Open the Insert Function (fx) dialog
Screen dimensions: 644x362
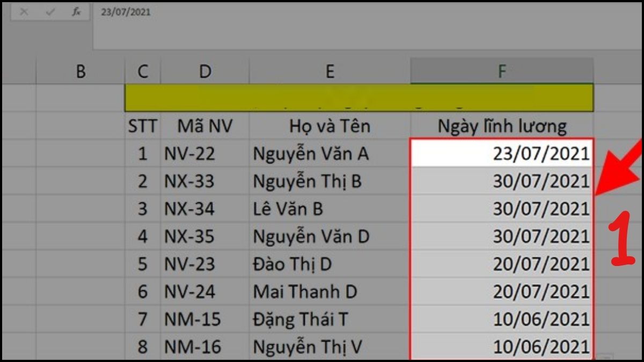(76, 10)
